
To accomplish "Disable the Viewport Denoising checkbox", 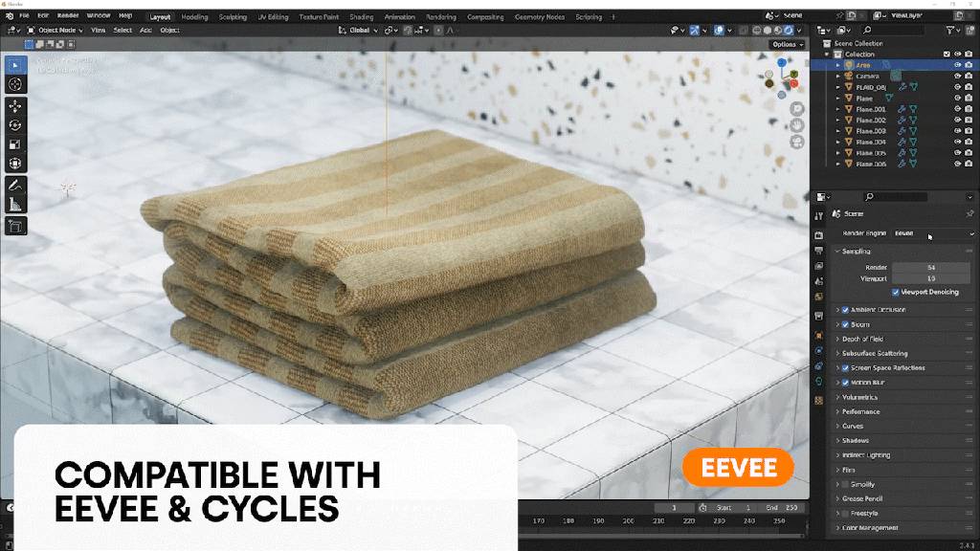I will (895, 292).
